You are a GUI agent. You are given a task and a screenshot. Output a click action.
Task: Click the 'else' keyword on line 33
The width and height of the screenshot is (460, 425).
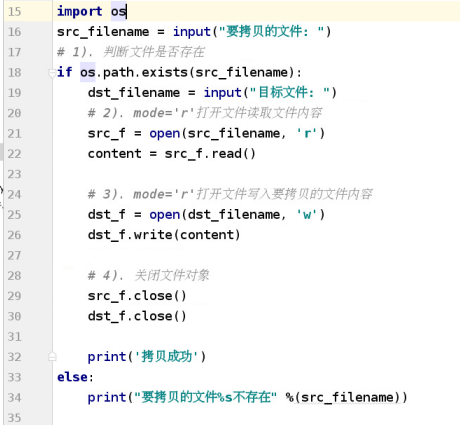click(x=72, y=377)
